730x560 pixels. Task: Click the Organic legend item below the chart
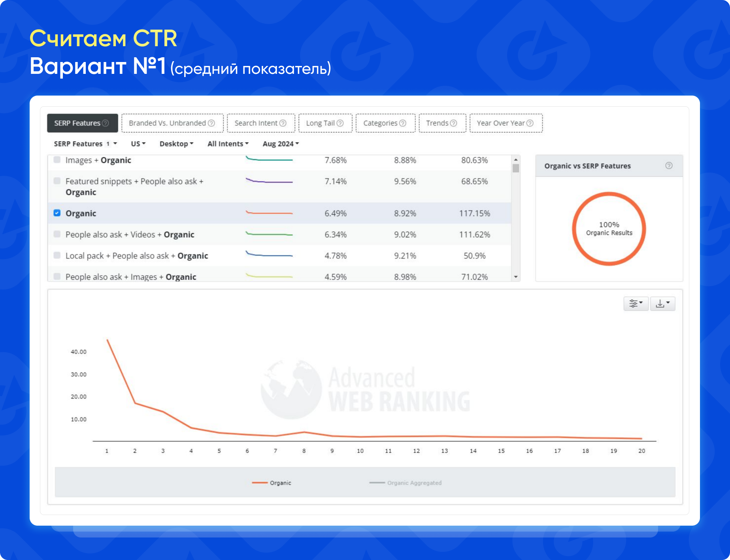pos(281,483)
